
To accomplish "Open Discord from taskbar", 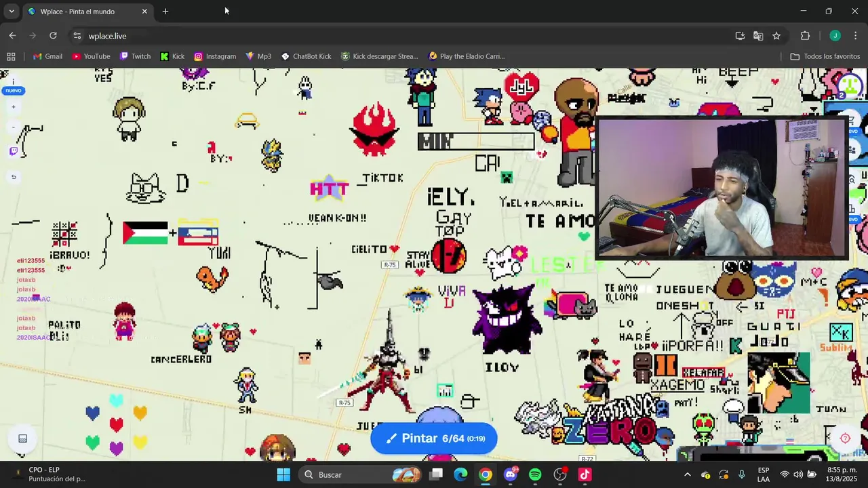I will click(x=511, y=474).
